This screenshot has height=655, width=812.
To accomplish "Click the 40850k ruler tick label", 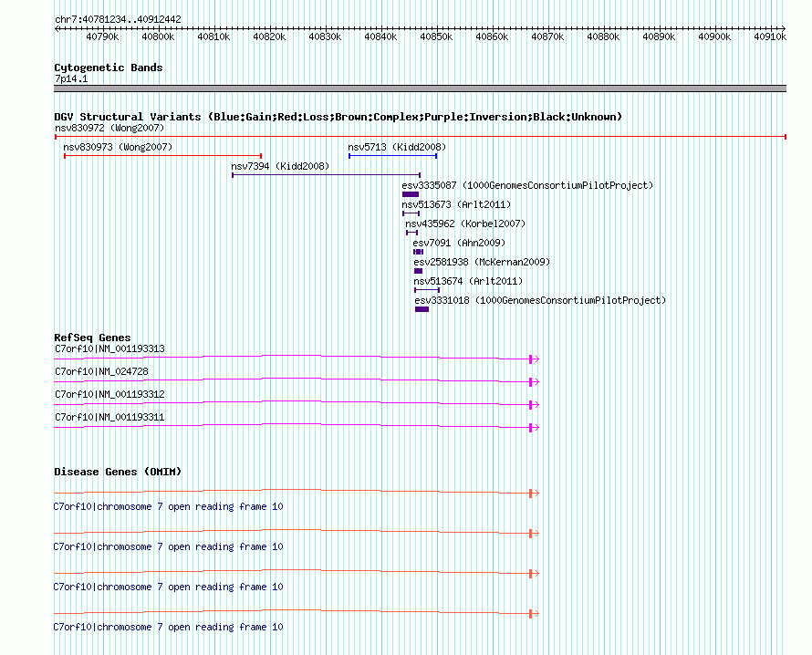I will click(x=436, y=36).
